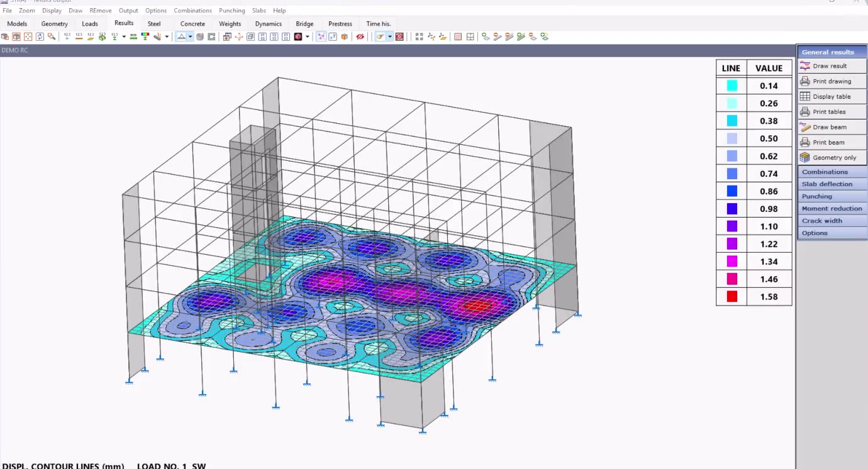Click the four-pane window layout icon
The height and width of the screenshot is (469, 868).
470,36
